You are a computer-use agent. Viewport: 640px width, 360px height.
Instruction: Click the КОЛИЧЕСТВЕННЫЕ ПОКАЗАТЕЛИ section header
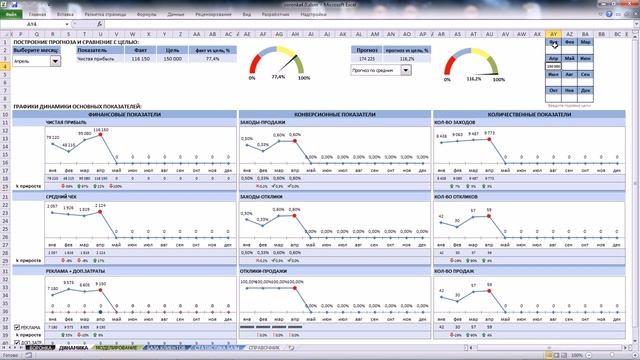[x=529, y=115]
